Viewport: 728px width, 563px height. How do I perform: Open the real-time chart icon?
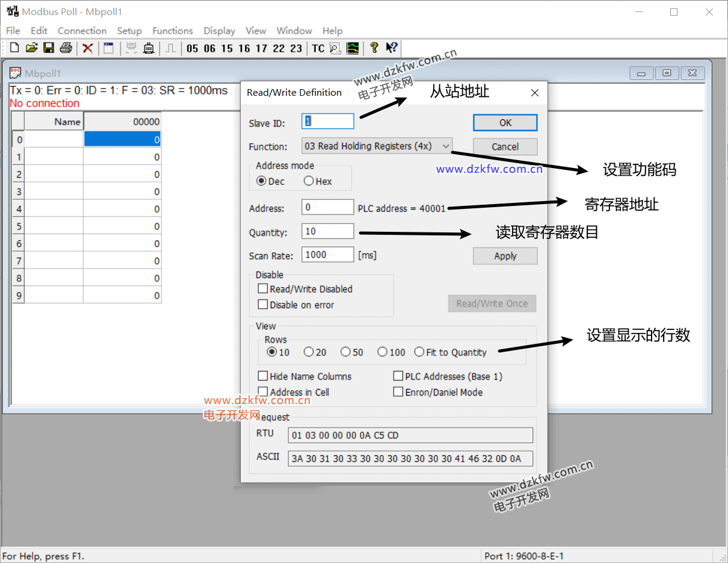pyautogui.click(x=353, y=48)
